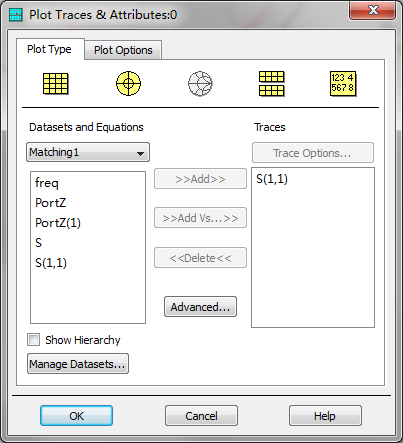Image resolution: width=403 pixels, height=443 pixels.
Task: Click the dialog title bar app icon
Action: (x=16, y=15)
